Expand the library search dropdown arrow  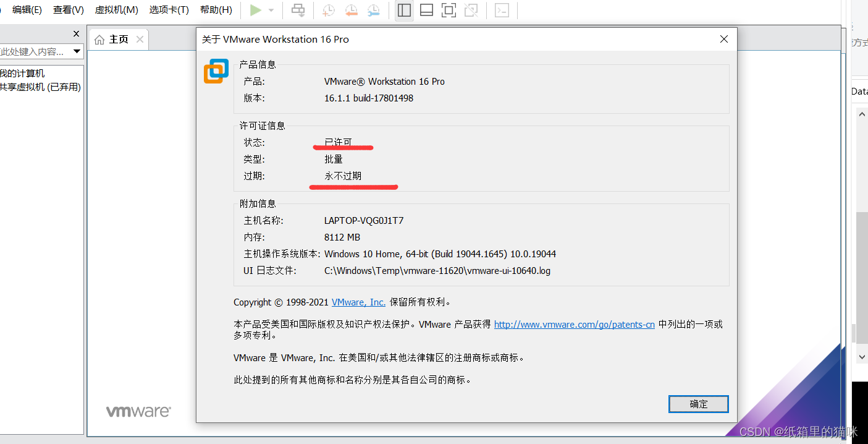point(77,51)
